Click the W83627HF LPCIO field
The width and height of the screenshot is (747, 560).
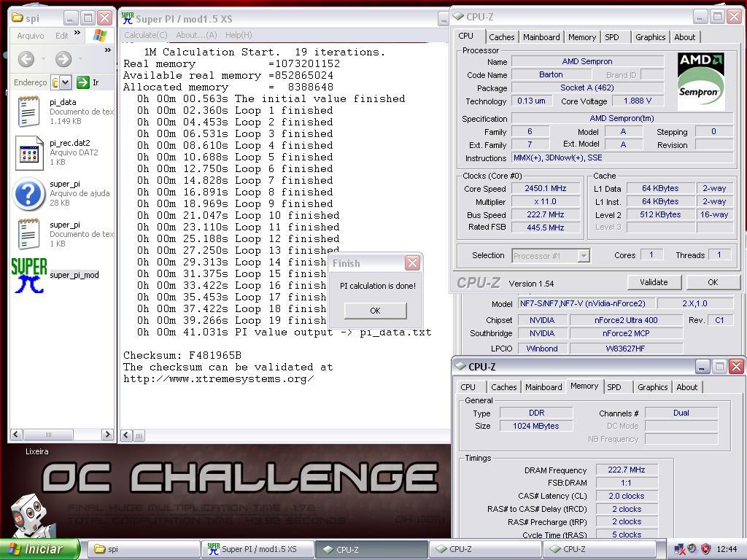pyautogui.click(x=626, y=349)
